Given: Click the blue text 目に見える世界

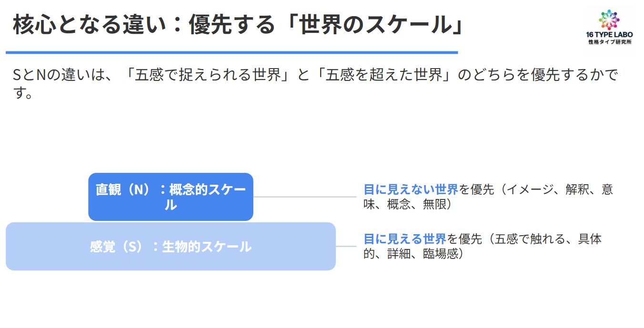Looking at the screenshot, I should coord(405,239).
